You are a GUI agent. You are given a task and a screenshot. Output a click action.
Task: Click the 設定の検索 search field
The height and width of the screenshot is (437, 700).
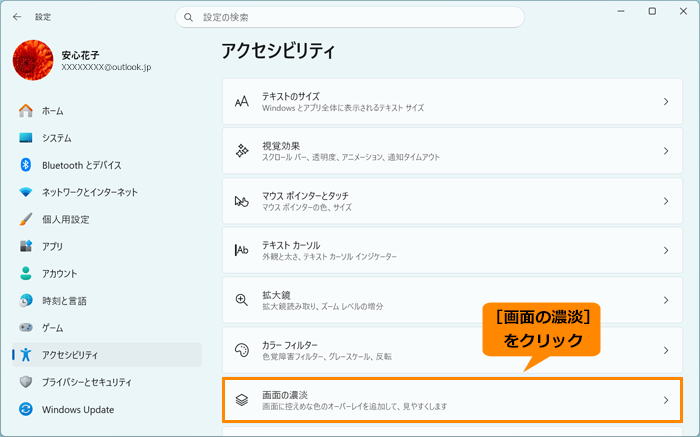(350, 17)
